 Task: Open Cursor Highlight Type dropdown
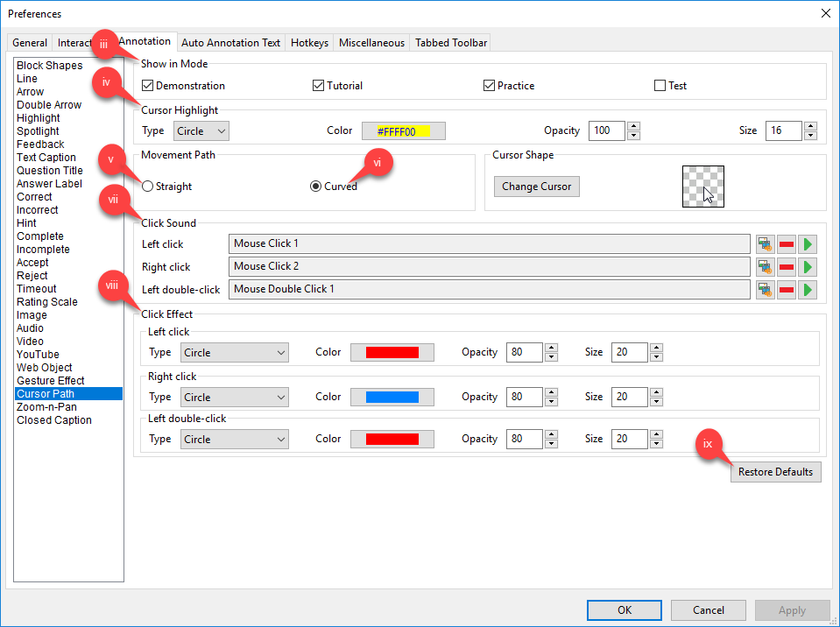tap(201, 131)
